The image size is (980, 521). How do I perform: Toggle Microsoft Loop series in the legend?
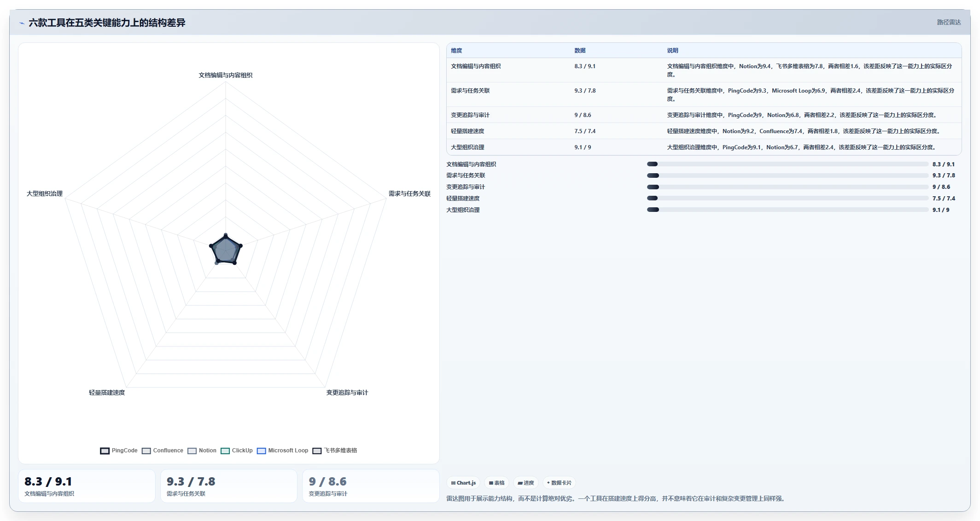tap(282, 451)
